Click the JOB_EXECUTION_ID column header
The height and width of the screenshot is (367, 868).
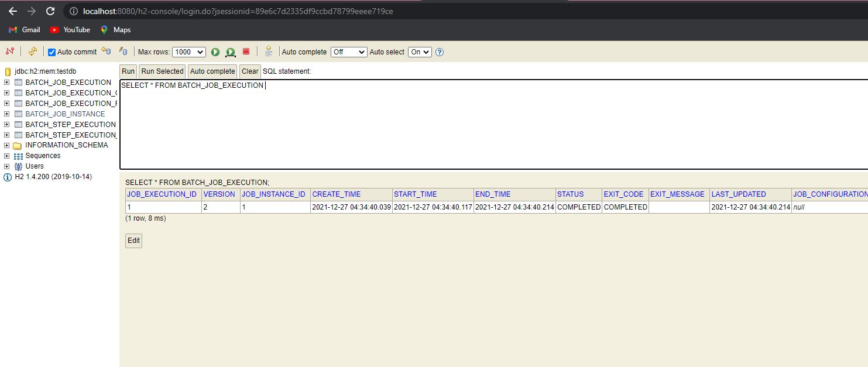click(x=162, y=194)
